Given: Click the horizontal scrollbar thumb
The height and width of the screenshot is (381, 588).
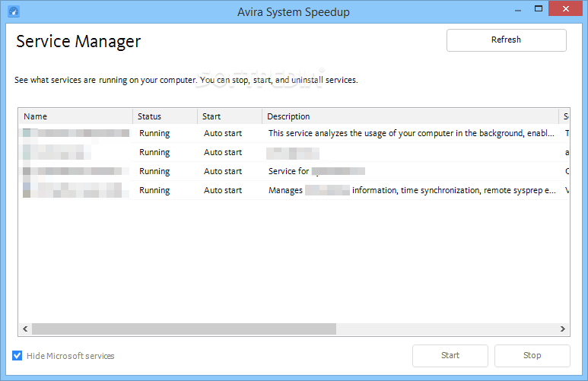Looking at the screenshot, I should click(184, 329).
